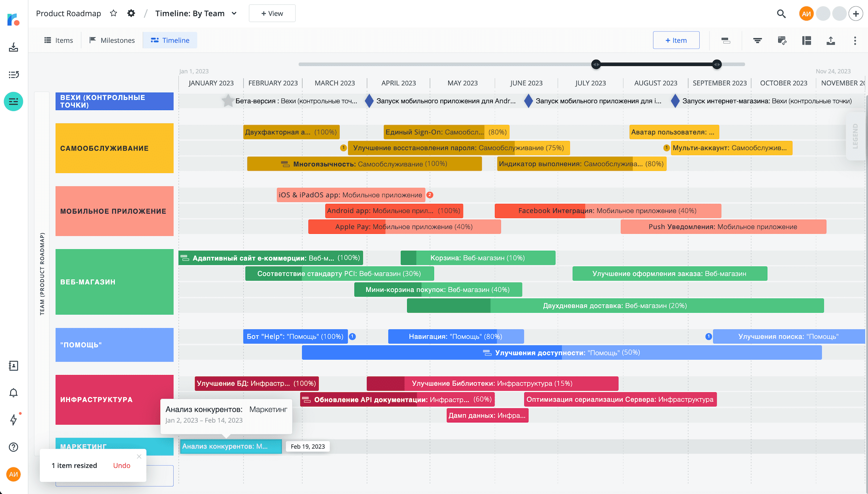Image resolution: width=868 pixels, height=494 pixels.
Task: Click the import tray icon in sidebar
Action: click(x=14, y=47)
